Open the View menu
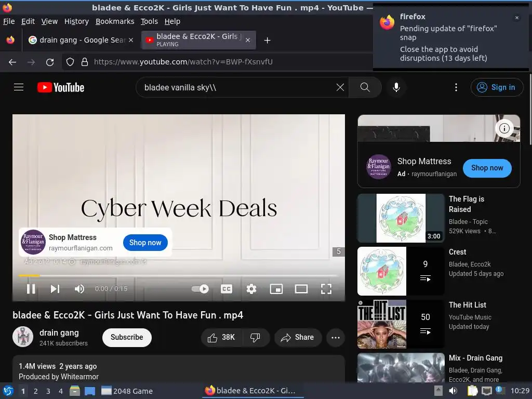The height and width of the screenshot is (399, 532). pos(49,21)
